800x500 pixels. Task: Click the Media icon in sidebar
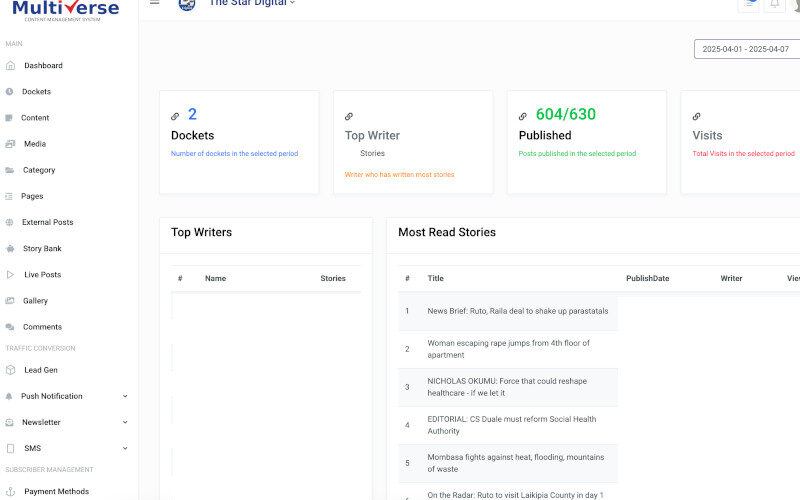10,144
